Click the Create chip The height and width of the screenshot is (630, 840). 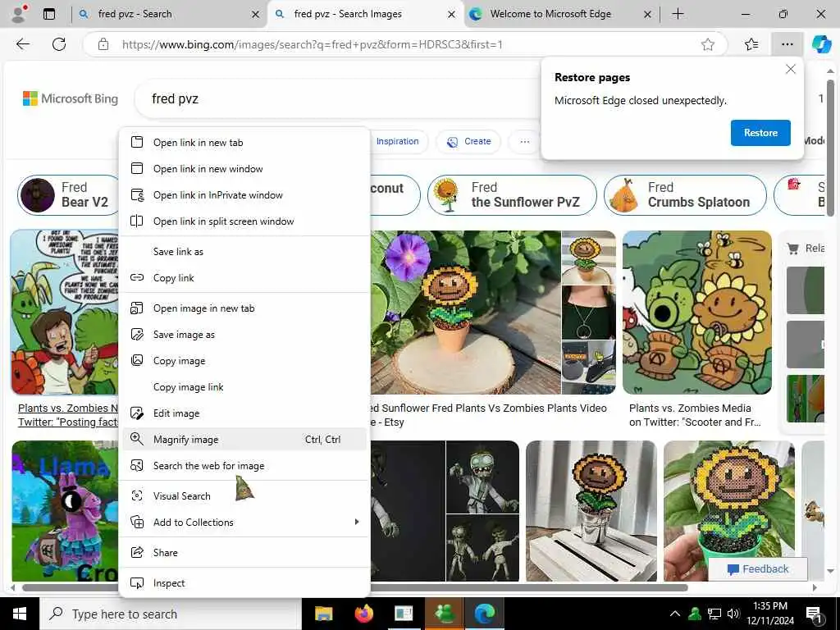[x=468, y=141]
